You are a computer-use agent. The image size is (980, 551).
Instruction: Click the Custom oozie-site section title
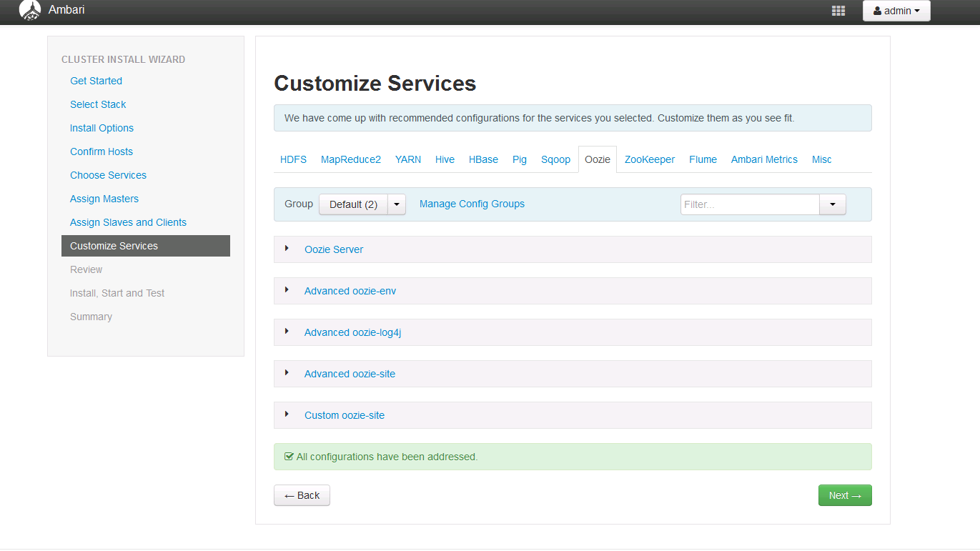click(345, 415)
